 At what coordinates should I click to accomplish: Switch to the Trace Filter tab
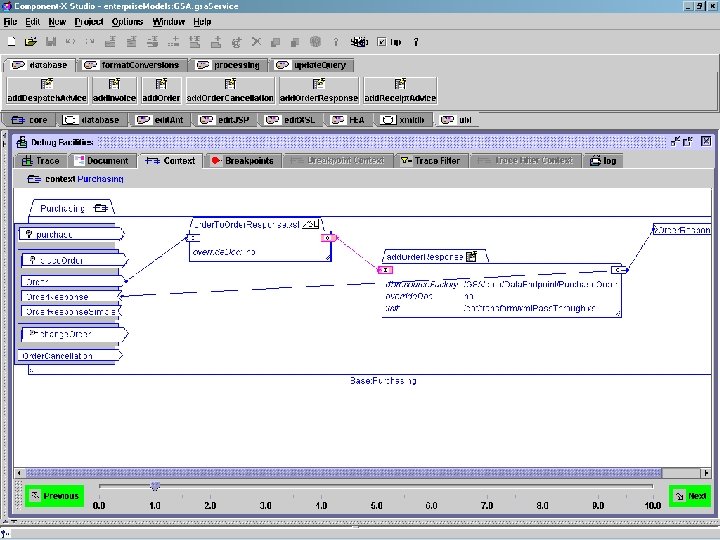coord(430,161)
